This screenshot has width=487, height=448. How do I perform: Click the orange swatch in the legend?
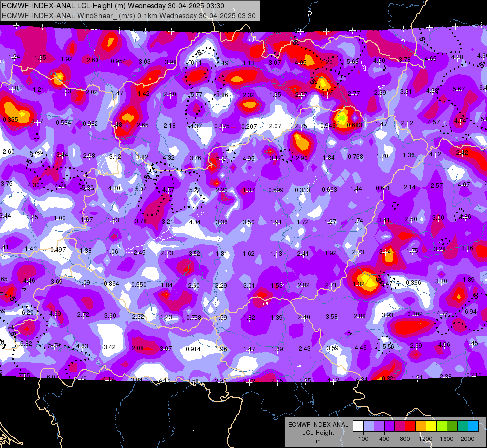click(x=421, y=426)
